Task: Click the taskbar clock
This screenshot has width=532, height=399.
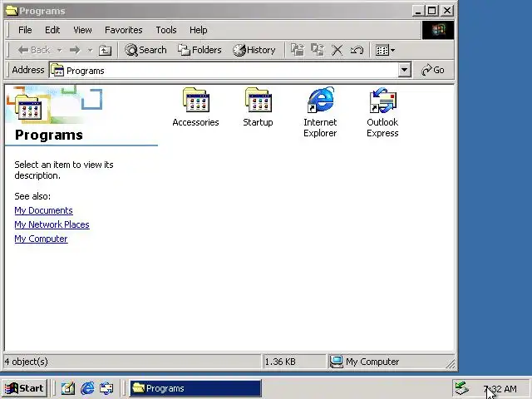Action: click(500, 389)
